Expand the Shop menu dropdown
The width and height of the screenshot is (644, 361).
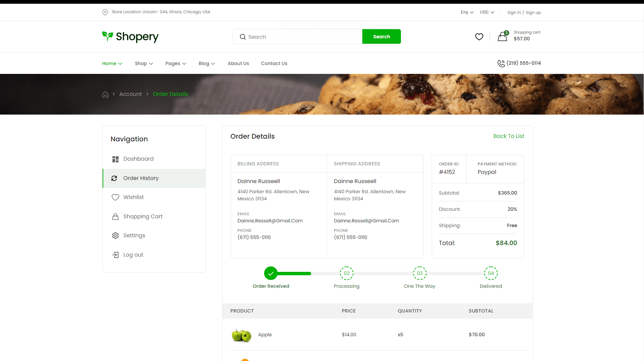click(x=144, y=63)
